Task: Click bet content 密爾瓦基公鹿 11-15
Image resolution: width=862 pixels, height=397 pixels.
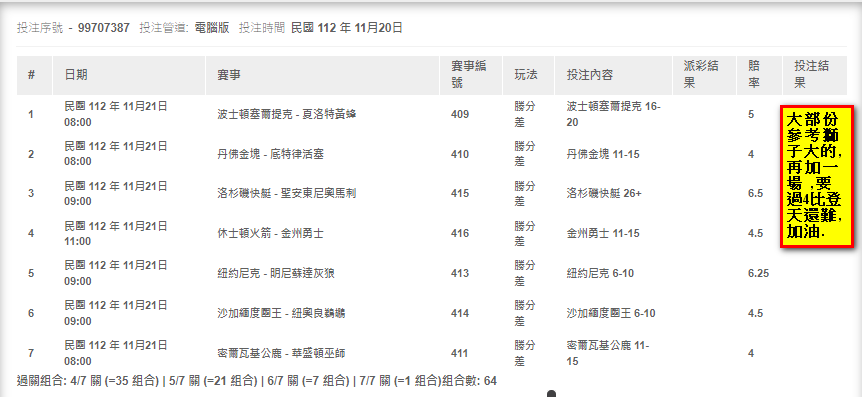Action: pyautogui.click(x=608, y=353)
